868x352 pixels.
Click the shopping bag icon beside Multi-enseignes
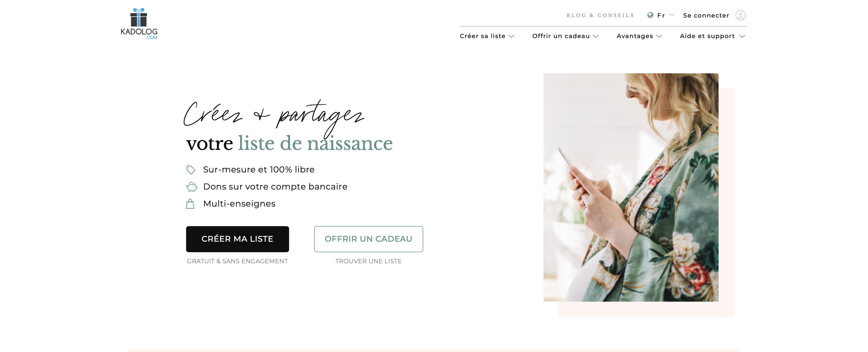[x=190, y=204]
